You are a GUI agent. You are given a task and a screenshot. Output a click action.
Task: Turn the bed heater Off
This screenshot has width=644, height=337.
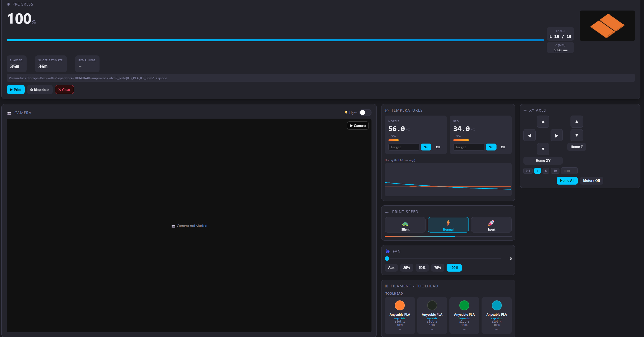click(503, 147)
